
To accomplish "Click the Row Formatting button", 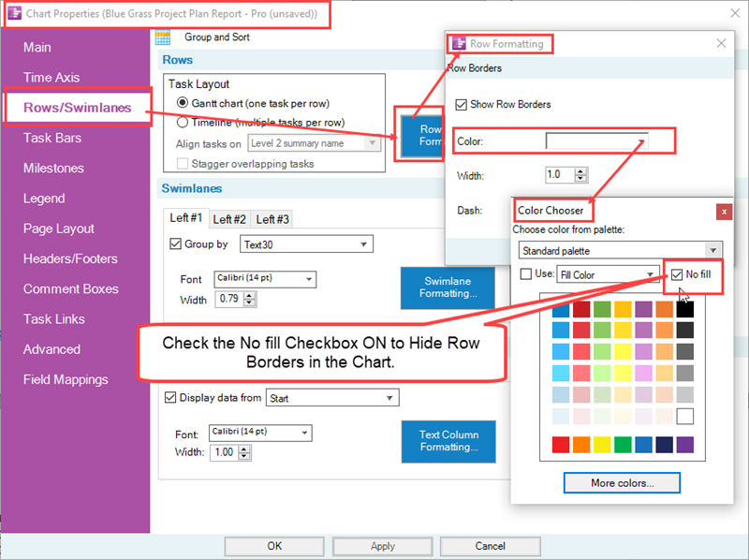I will [422, 135].
